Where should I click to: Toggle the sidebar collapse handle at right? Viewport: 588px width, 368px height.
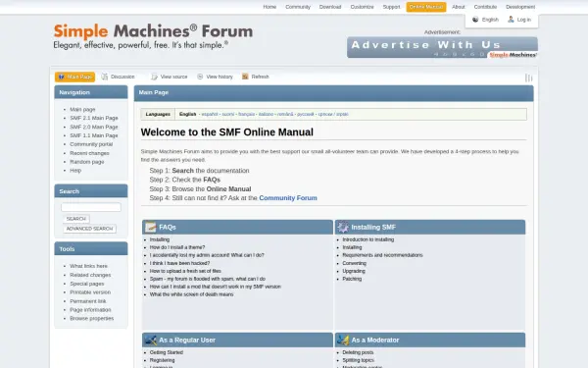[x=529, y=78]
